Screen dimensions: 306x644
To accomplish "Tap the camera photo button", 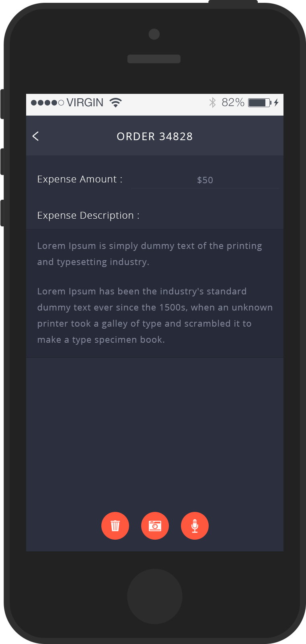I will point(155,526).
